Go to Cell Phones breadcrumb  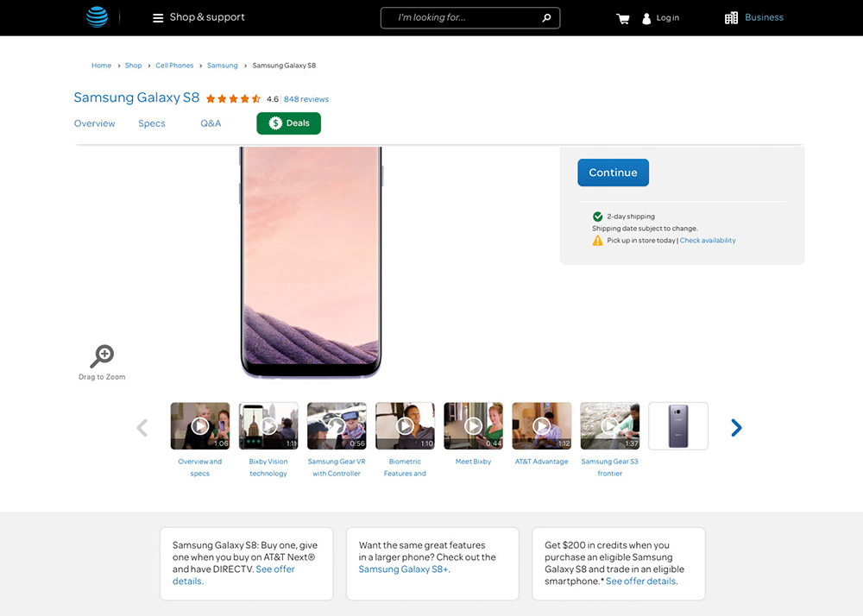(174, 66)
